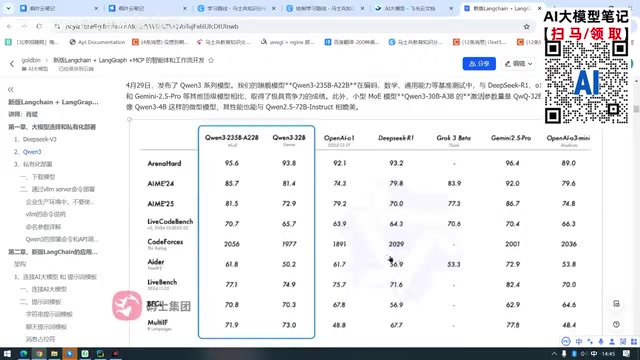Open 命名参数详解 outline entry
The height and width of the screenshot is (360, 640).
[x=43, y=227]
